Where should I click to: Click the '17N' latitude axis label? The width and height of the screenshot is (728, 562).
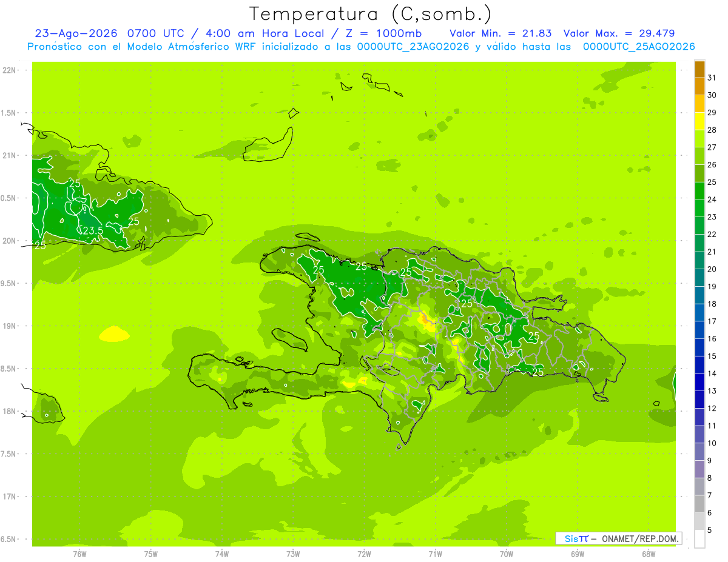point(10,497)
